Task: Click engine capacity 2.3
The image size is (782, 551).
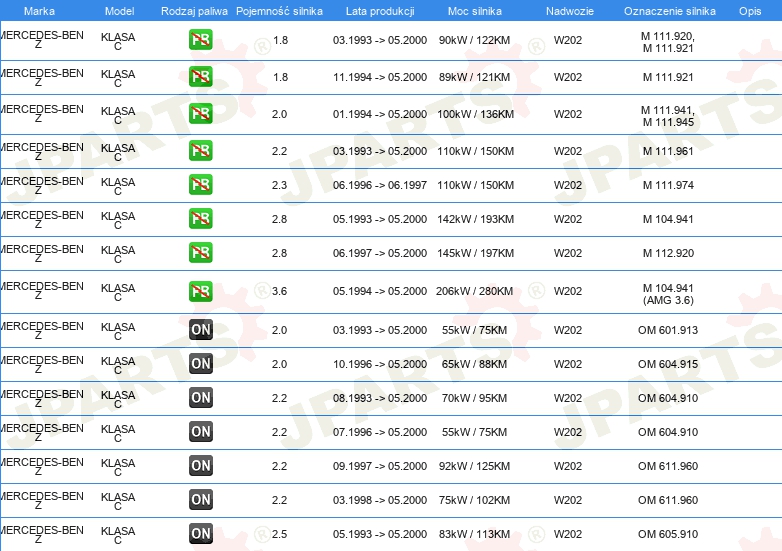Action: pos(279,185)
